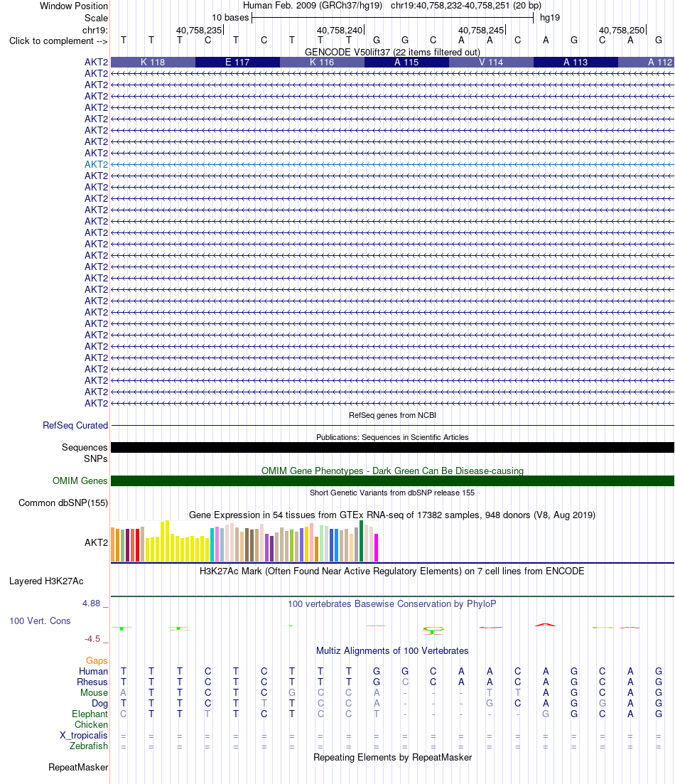Click the H3K27Ac Mark track title
Viewport: 675px width, 784px height.
392,571
